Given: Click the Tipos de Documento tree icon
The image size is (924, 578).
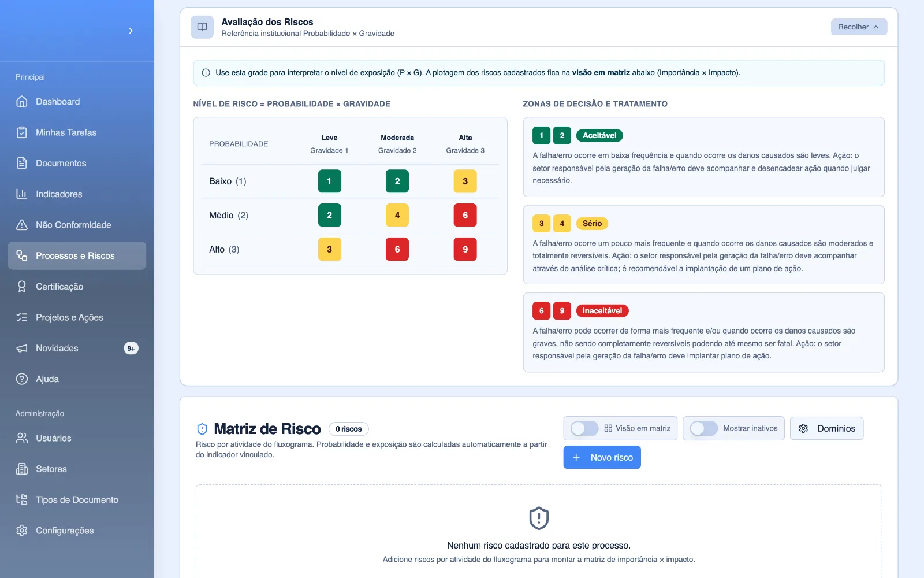Looking at the screenshot, I should [x=22, y=500].
